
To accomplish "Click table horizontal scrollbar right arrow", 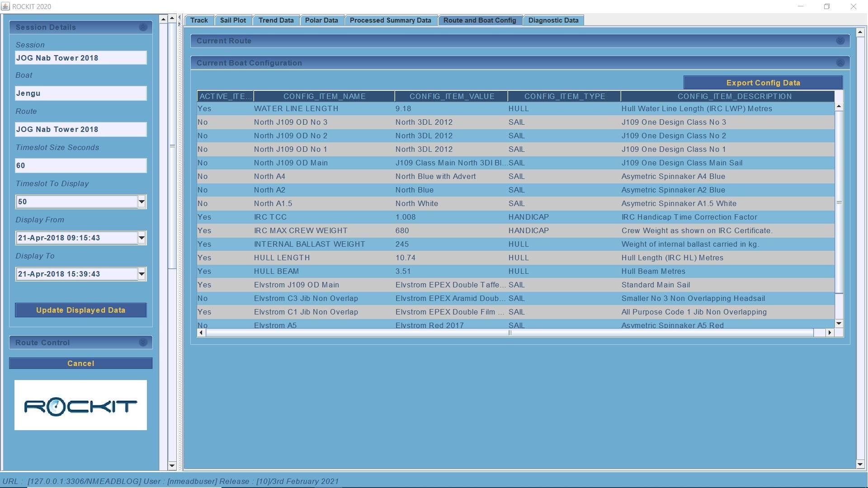I will tap(830, 333).
